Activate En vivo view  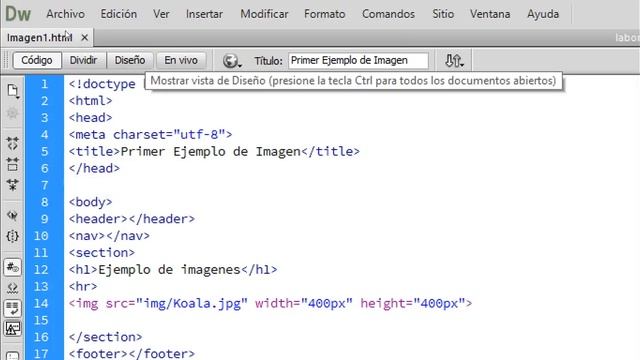(x=181, y=60)
